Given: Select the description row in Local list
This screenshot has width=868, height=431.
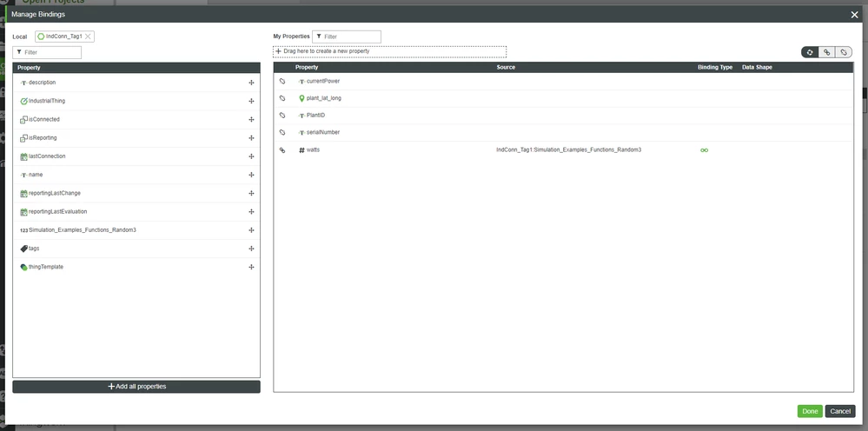Looking at the screenshot, I should click(136, 83).
